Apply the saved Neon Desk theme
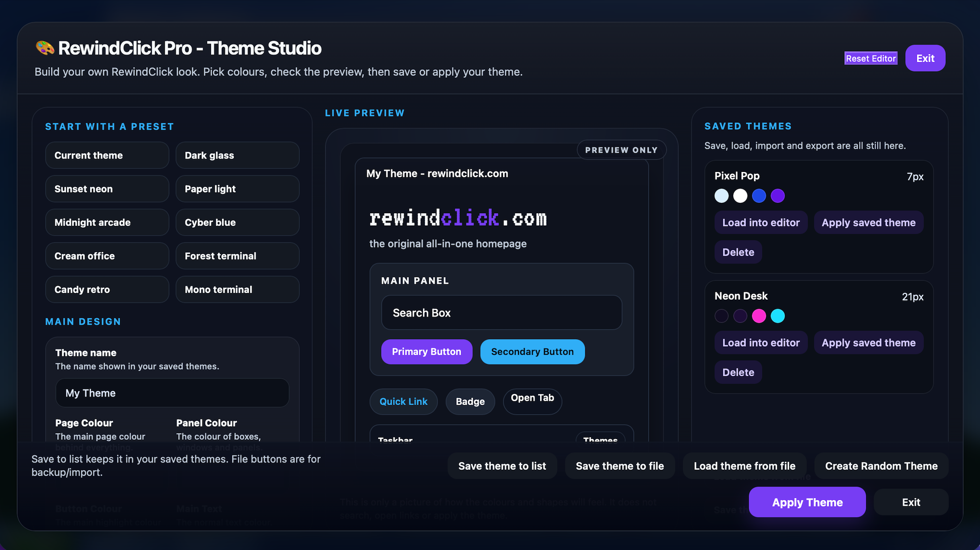980x550 pixels. 869,342
